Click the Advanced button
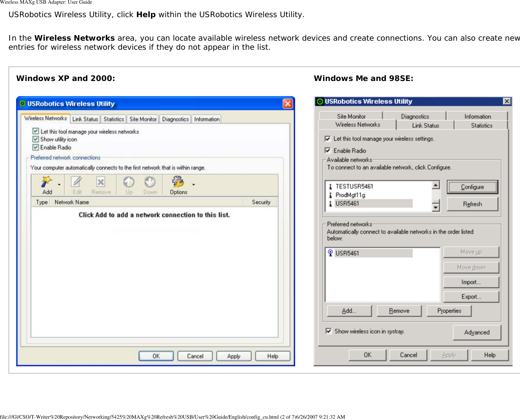The width and height of the screenshot is (520, 420). coord(477,332)
